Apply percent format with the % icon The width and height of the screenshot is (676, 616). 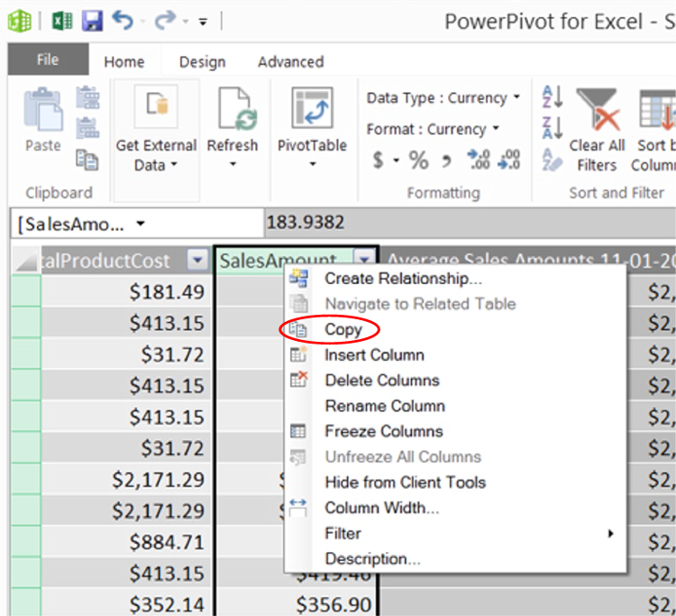tap(418, 161)
